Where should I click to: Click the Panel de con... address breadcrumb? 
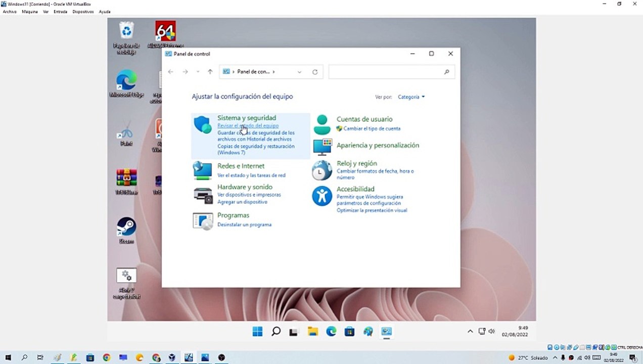click(253, 72)
